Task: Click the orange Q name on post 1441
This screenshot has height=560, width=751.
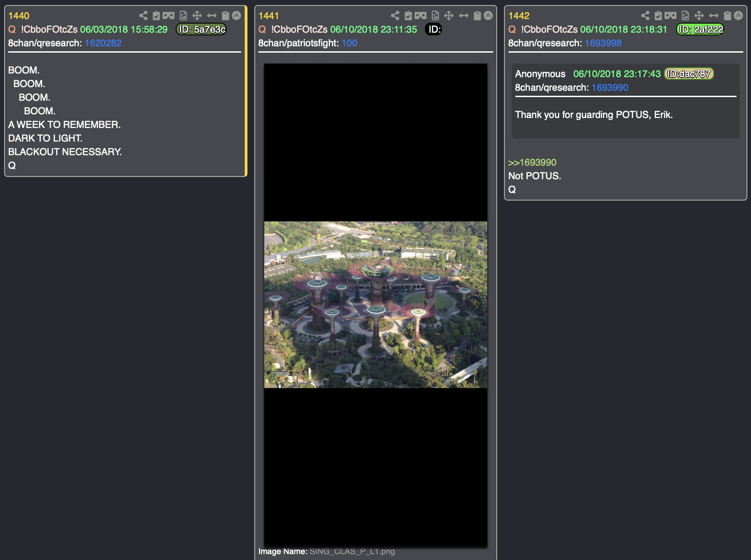Action: (262, 29)
